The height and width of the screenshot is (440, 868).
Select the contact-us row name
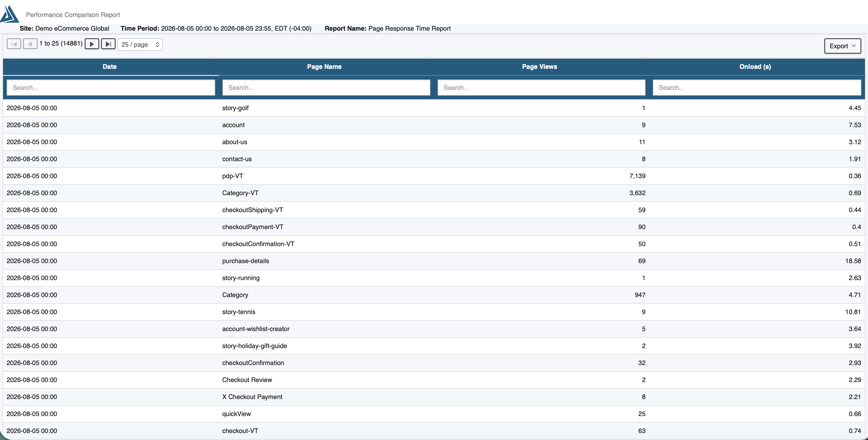[237, 159]
